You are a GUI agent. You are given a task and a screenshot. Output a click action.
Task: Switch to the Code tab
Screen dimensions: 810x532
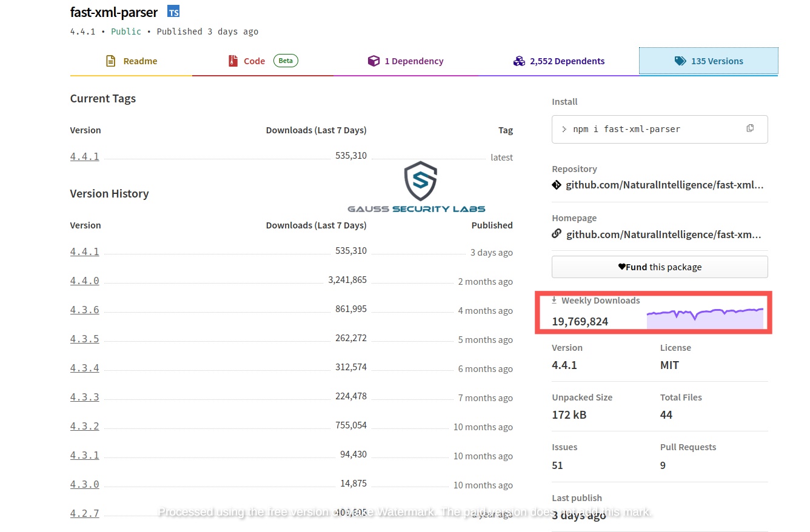point(263,61)
